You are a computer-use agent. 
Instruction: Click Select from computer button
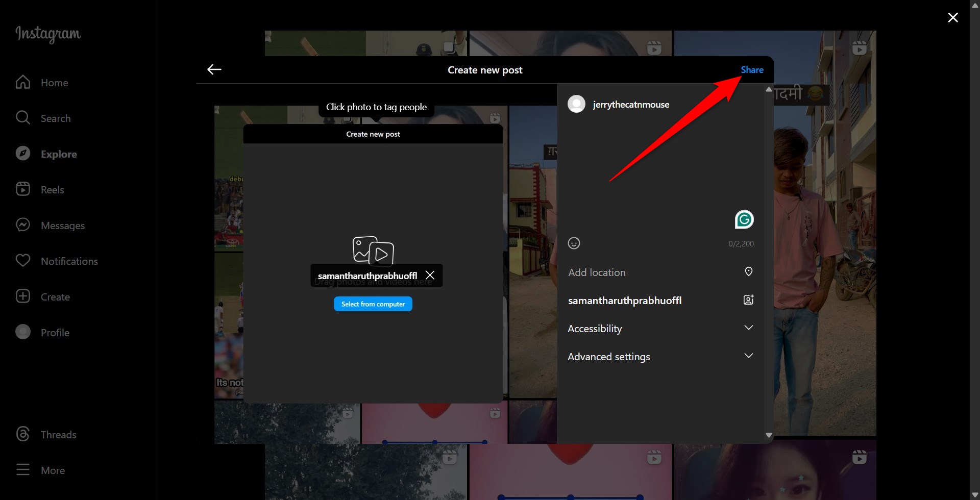[x=373, y=304]
